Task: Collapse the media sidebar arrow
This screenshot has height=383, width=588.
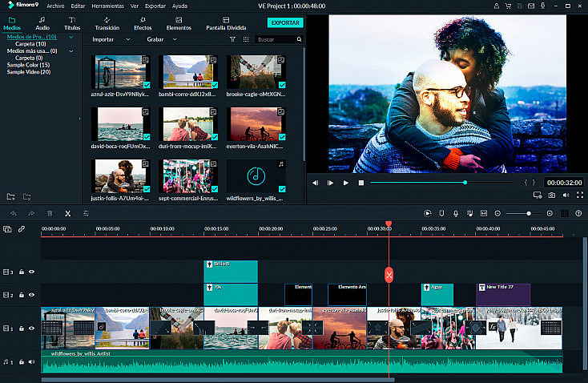Action: (x=79, y=119)
